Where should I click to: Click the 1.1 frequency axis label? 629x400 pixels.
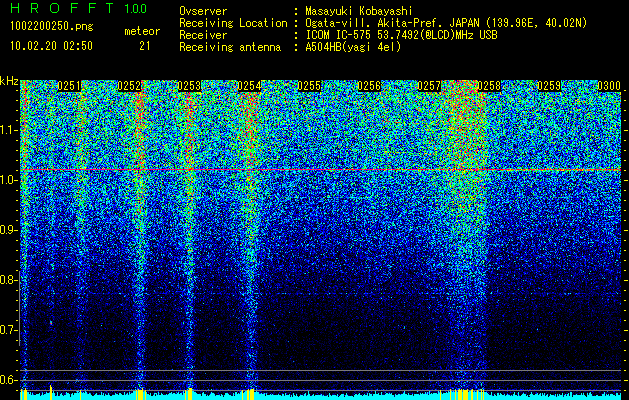(8, 130)
